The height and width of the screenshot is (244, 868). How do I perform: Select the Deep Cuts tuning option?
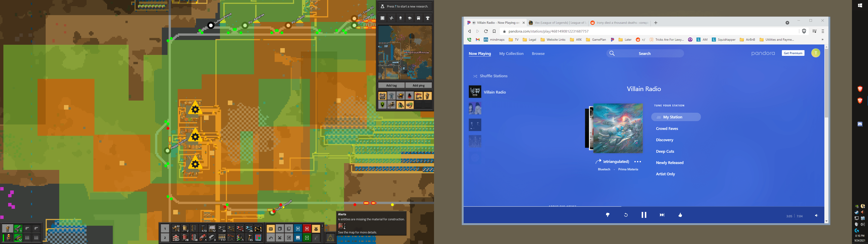pos(665,151)
